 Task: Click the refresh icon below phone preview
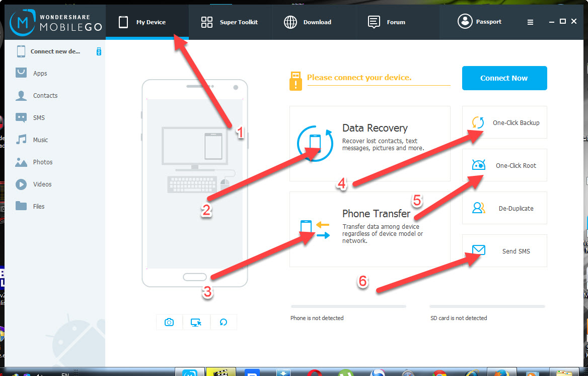[224, 322]
